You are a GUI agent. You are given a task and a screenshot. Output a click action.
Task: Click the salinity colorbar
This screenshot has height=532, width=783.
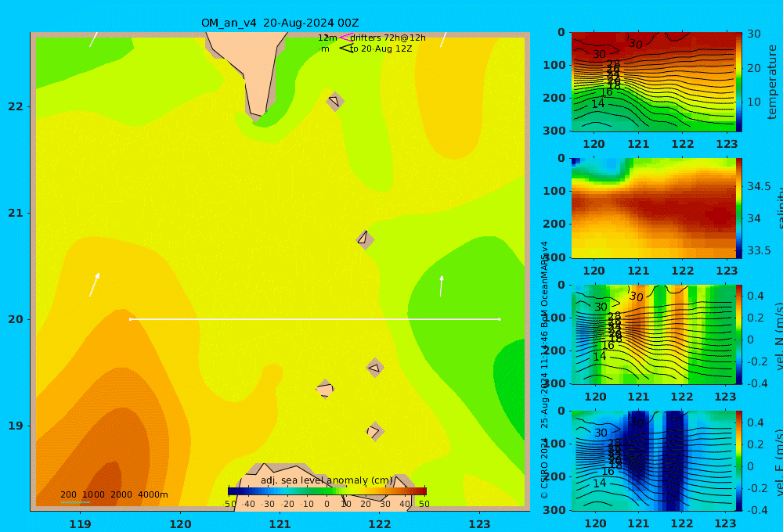coord(738,208)
